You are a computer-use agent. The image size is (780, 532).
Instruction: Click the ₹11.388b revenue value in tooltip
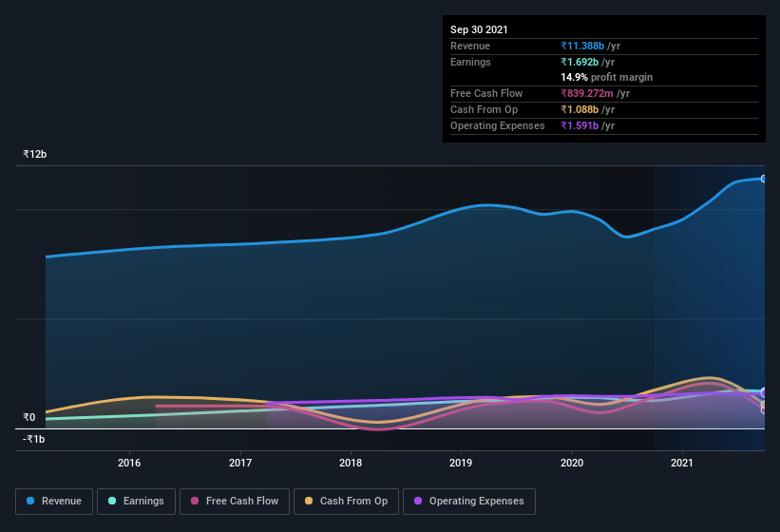(x=582, y=46)
